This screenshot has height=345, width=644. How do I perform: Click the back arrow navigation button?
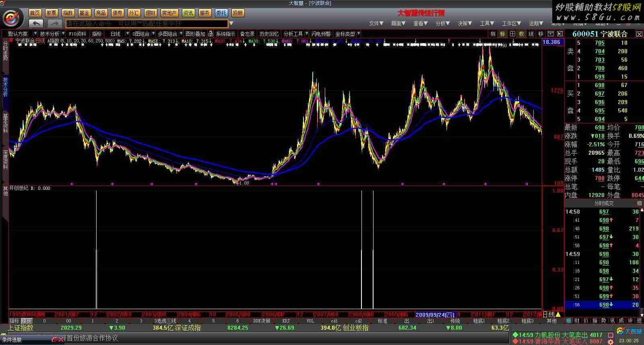(x=36, y=23)
